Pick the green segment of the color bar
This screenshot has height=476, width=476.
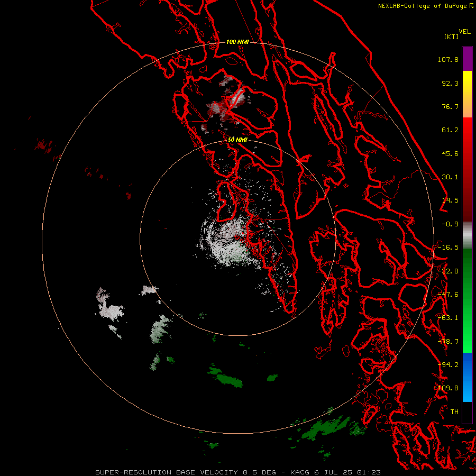click(467, 300)
